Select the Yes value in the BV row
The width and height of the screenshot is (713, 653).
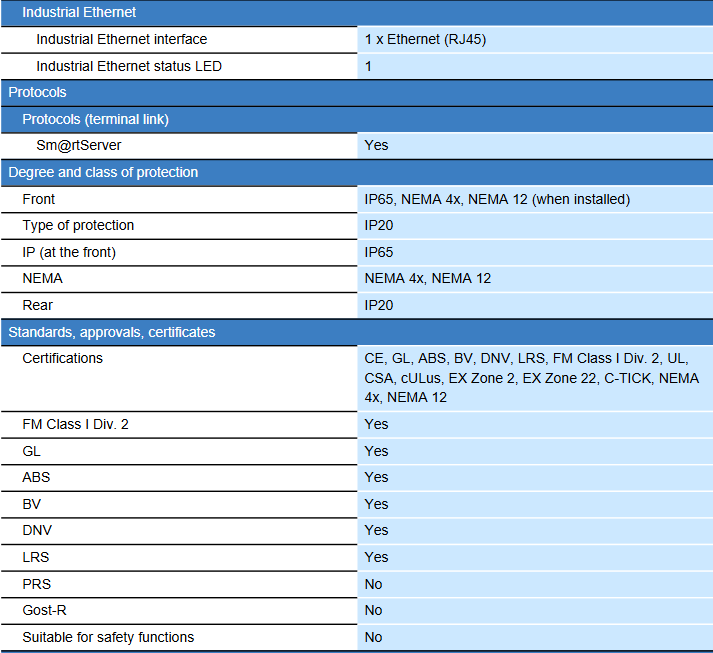[x=377, y=504]
